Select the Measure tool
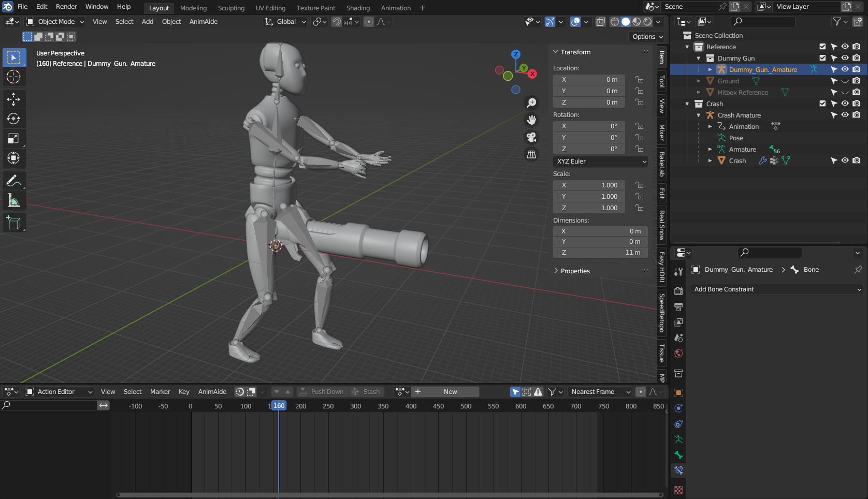Image resolution: width=868 pixels, height=499 pixels. click(x=13, y=201)
